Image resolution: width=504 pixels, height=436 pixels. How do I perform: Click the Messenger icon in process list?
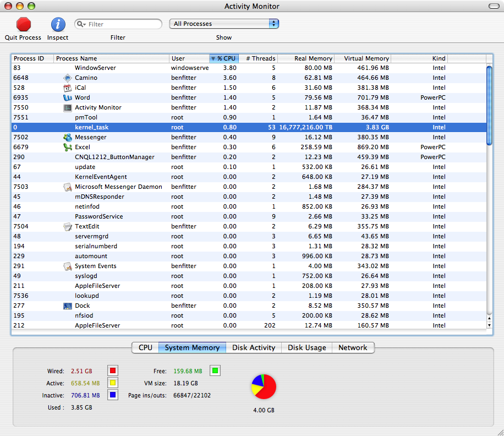click(x=68, y=137)
